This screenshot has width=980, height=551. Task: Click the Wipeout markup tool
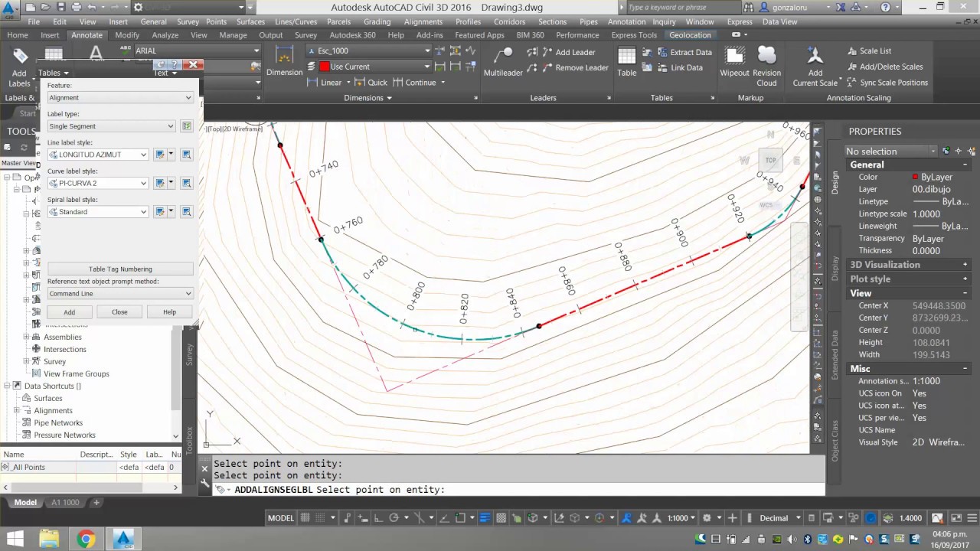coord(734,61)
